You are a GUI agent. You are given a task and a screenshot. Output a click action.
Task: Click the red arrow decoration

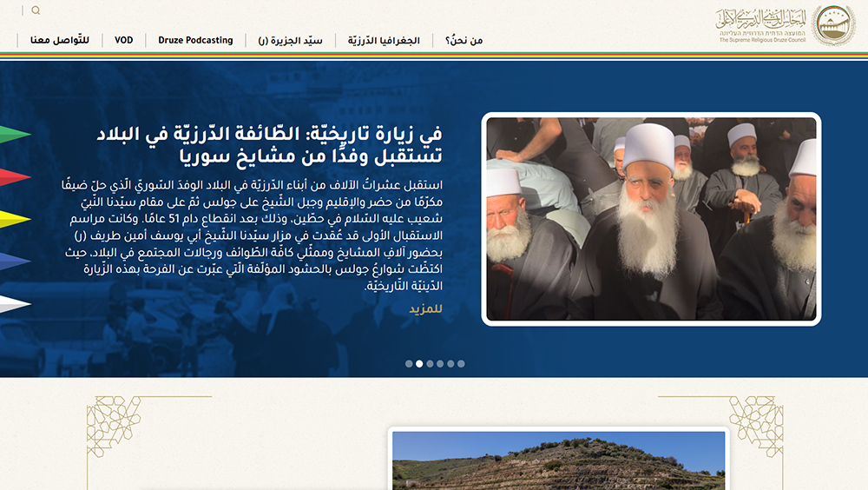click(15, 177)
